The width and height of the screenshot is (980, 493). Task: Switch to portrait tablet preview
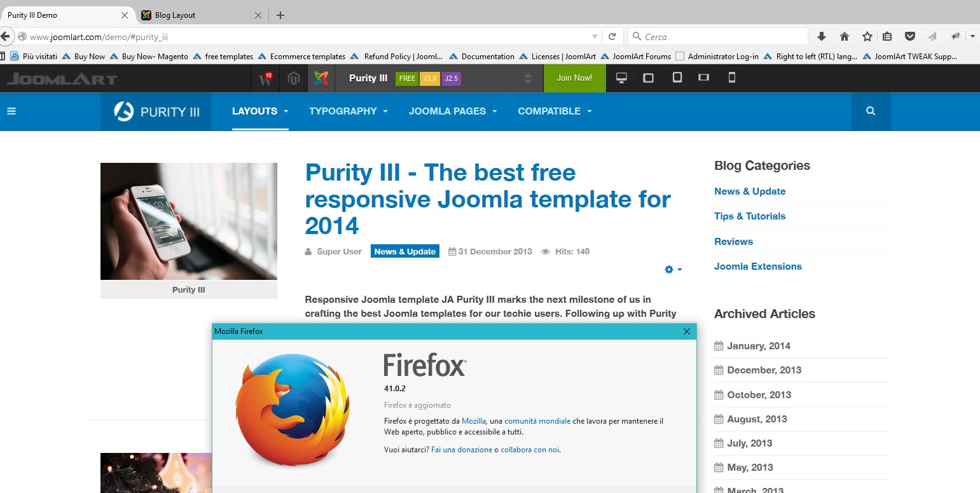point(677,78)
